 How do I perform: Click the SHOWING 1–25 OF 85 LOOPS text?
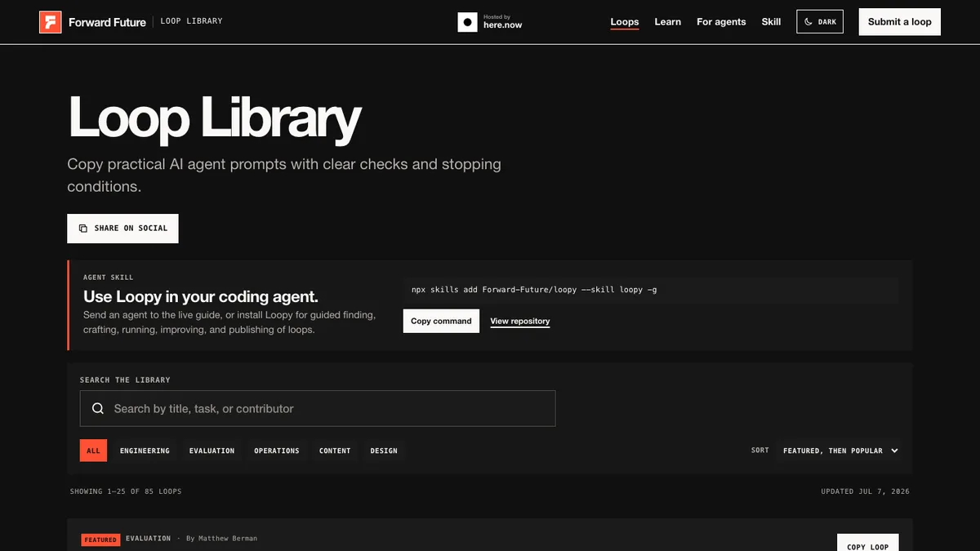click(x=126, y=491)
